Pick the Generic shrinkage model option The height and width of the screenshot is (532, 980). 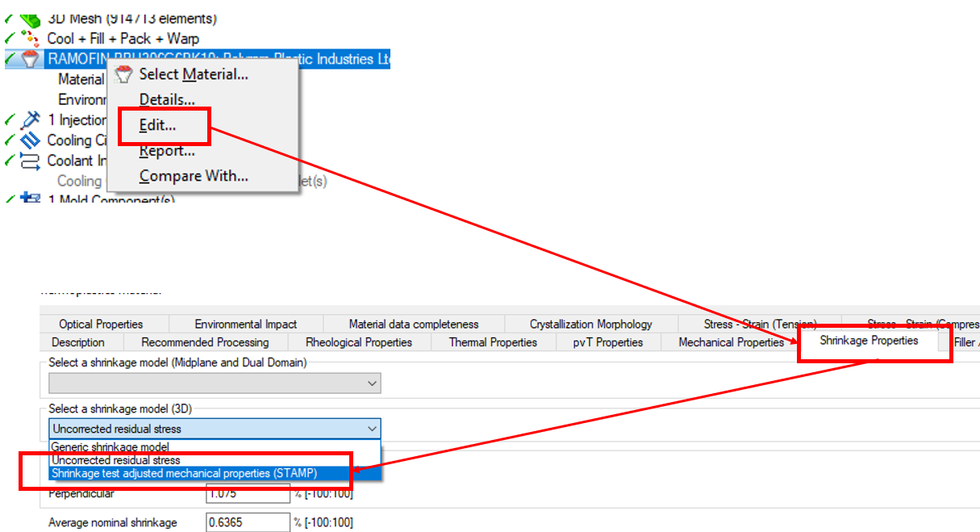tap(111, 446)
